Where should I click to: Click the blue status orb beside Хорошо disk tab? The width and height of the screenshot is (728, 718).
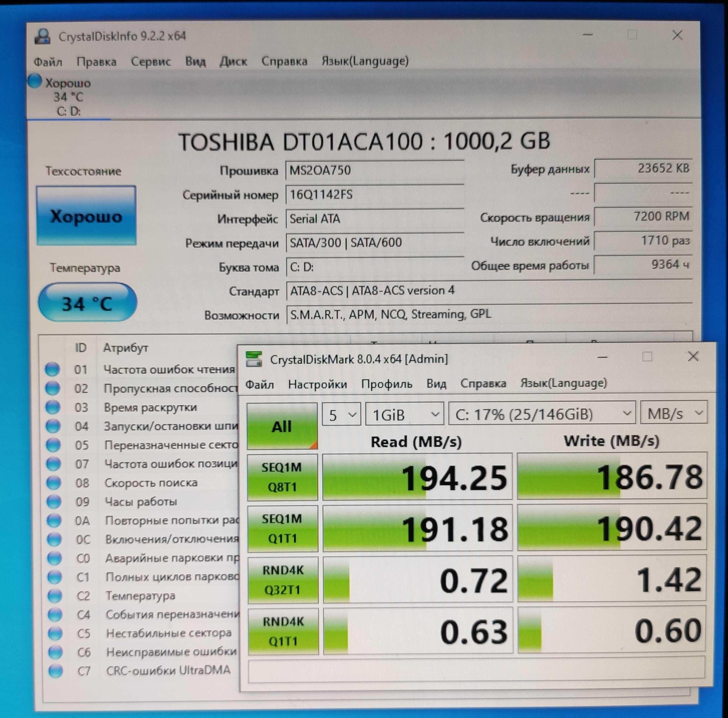(x=35, y=81)
